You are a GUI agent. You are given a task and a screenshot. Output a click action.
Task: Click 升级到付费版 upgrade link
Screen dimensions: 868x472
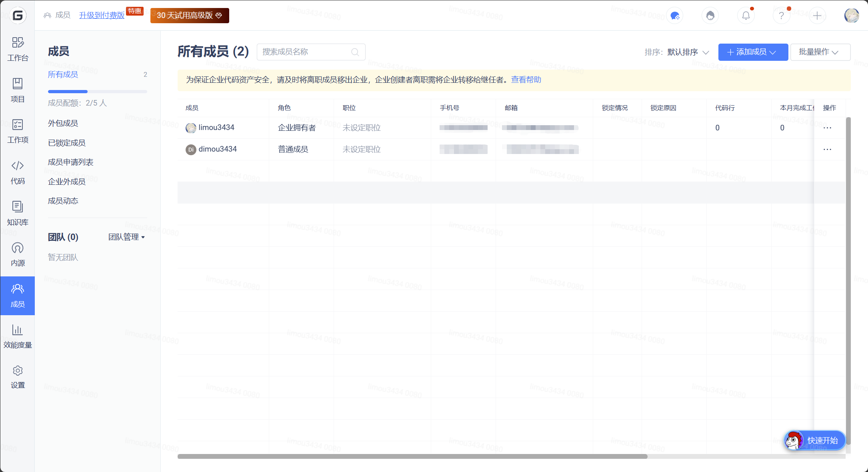102,15
